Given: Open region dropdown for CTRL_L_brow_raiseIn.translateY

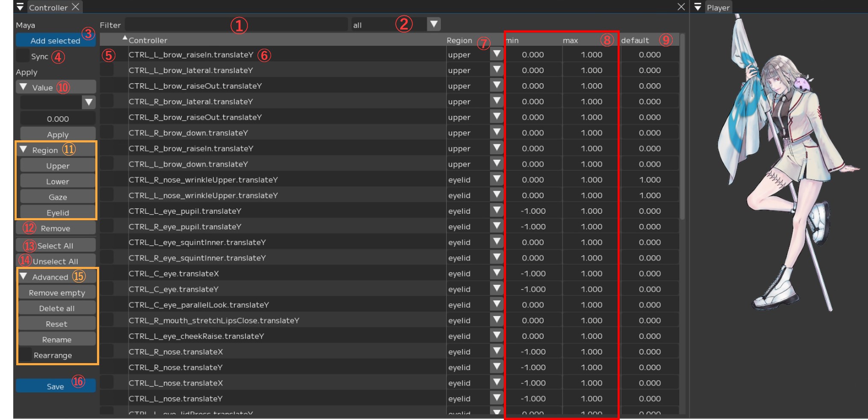Looking at the screenshot, I should [x=496, y=54].
